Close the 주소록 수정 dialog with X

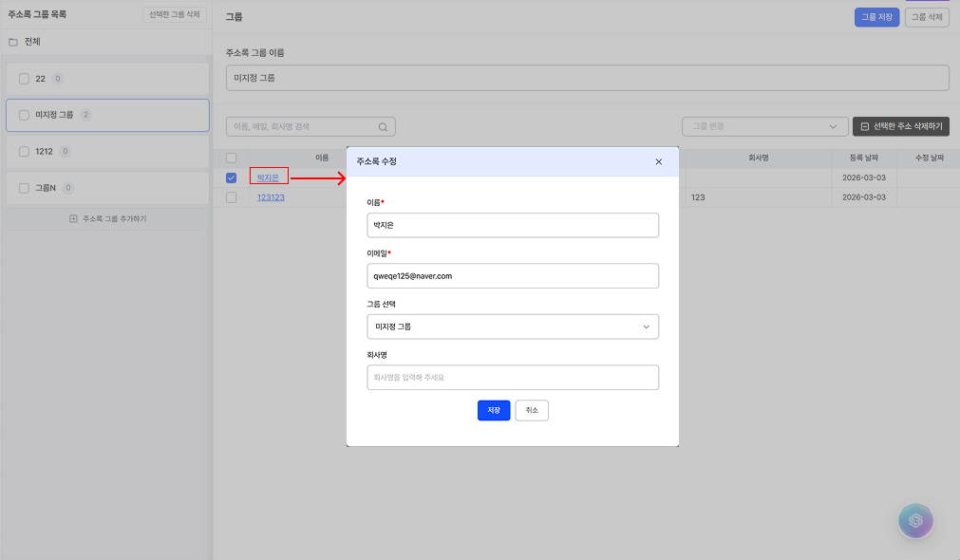[x=658, y=161]
